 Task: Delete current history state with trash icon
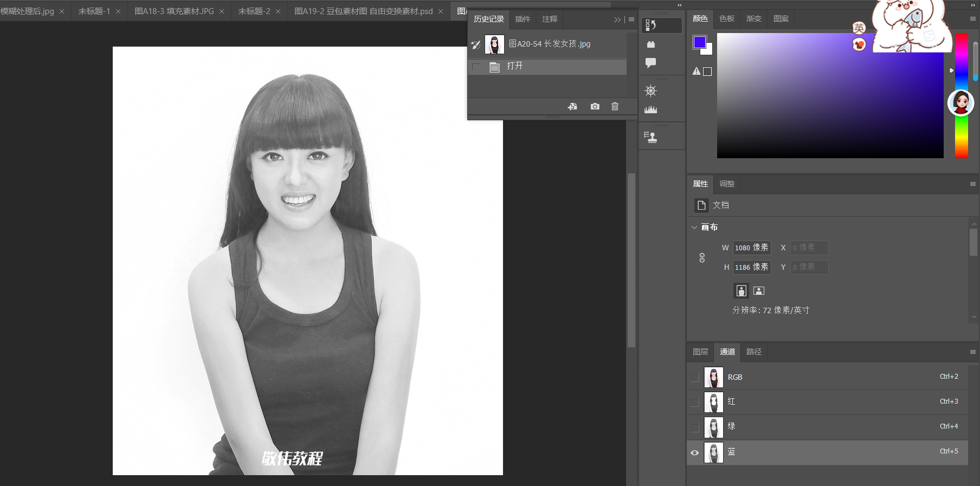(615, 106)
